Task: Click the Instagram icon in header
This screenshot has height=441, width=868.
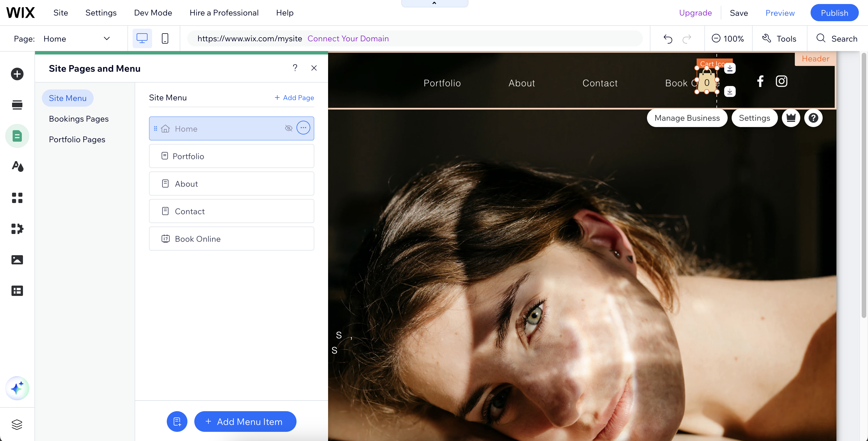Action: [781, 81]
